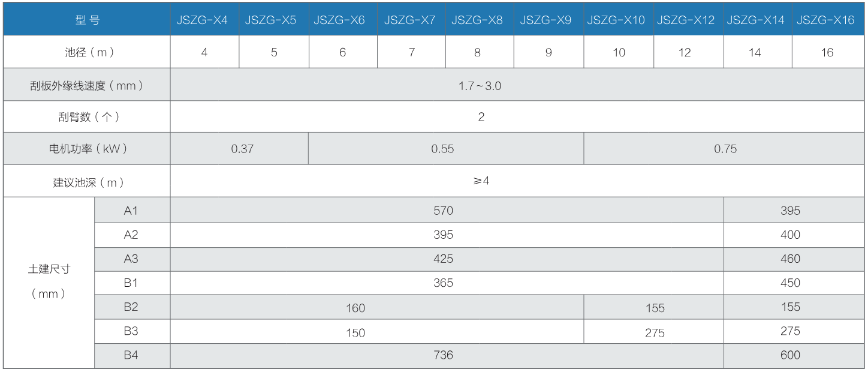Screen dimensions: 868x372
Task: Select the 电机功率（kW）row label
Action: (x=88, y=149)
